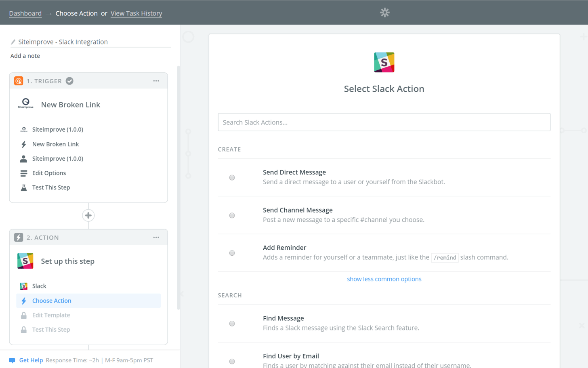The height and width of the screenshot is (368, 588).
Task: Open Choose Action in the action step
Action: [x=52, y=301]
